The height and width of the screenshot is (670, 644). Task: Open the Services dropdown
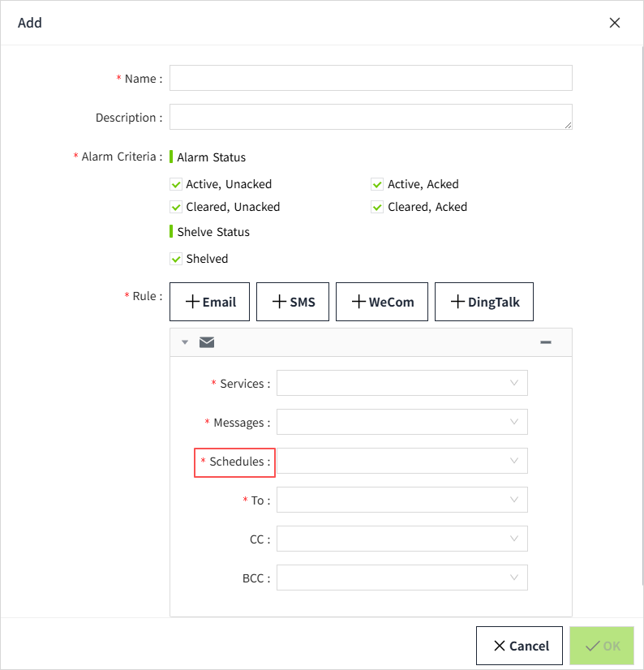point(401,383)
